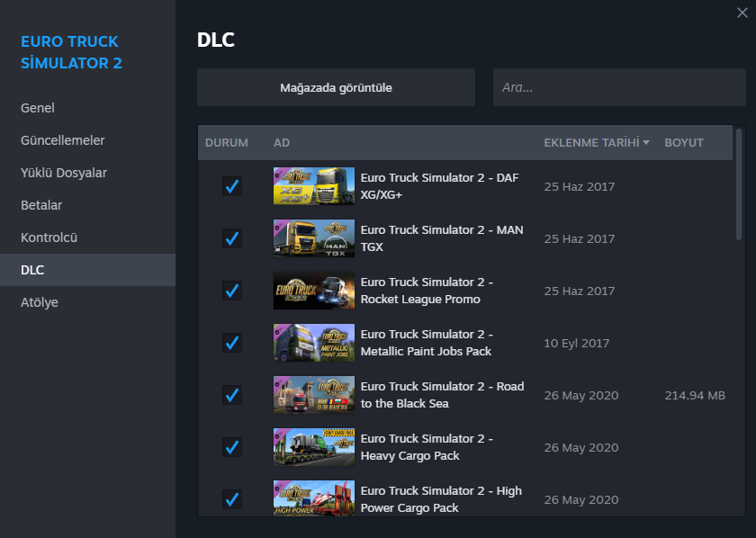Select the High Power Cargo Pack title
Viewport: 756px width, 538px height.
click(x=441, y=499)
